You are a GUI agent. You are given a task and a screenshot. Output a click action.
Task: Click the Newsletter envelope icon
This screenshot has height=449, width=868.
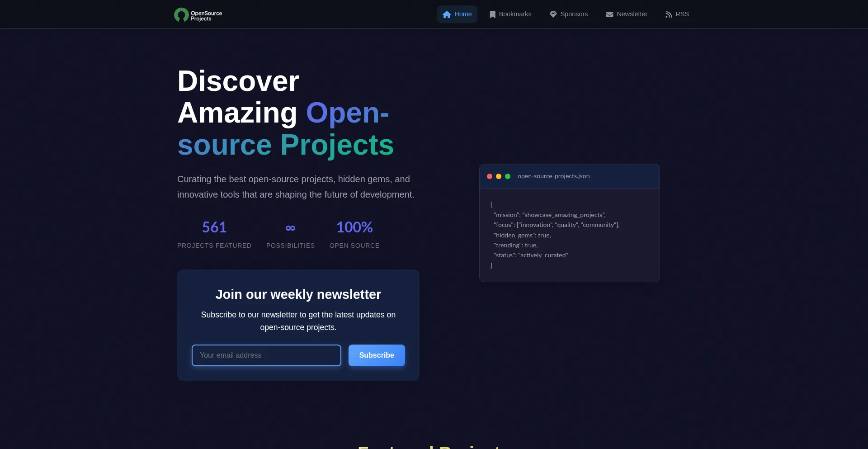pos(609,14)
